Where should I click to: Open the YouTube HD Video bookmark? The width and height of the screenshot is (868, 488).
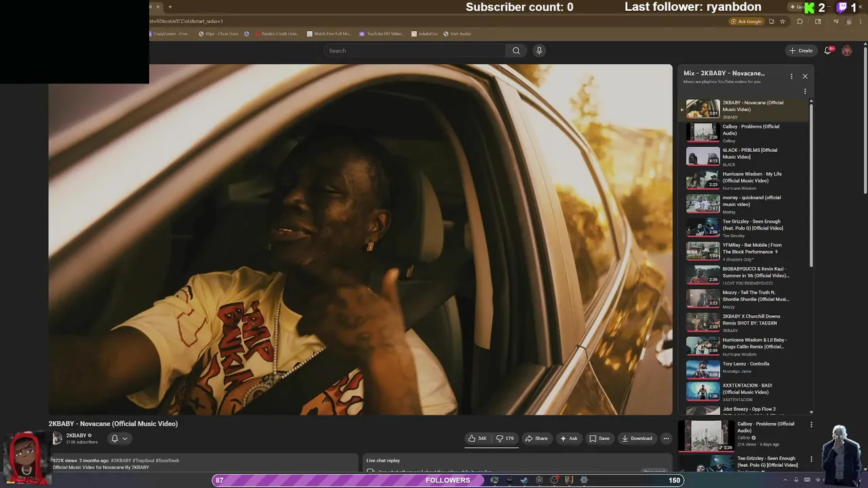(x=382, y=34)
